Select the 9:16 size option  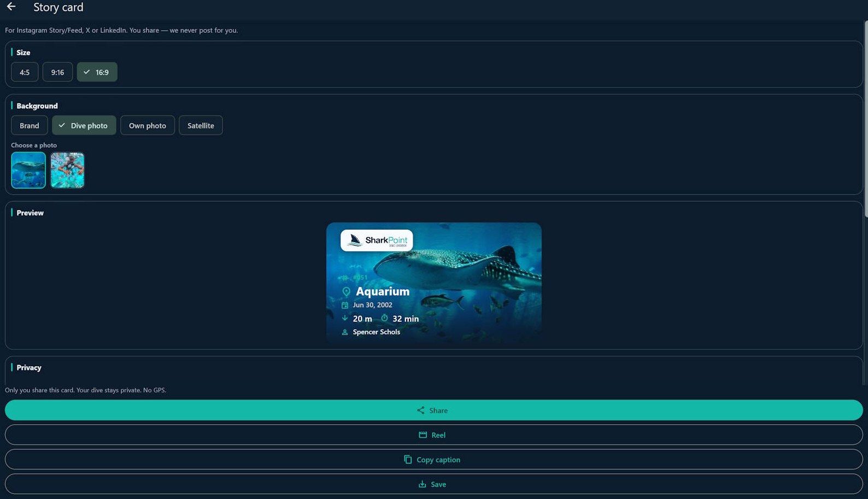click(57, 72)
